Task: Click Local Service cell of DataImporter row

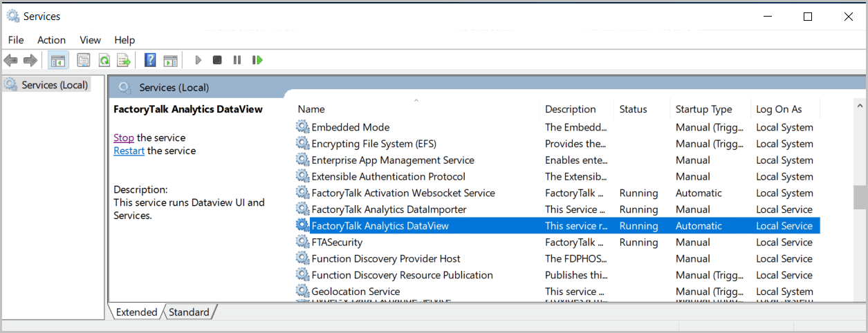Action: click(x=784, y=209)
